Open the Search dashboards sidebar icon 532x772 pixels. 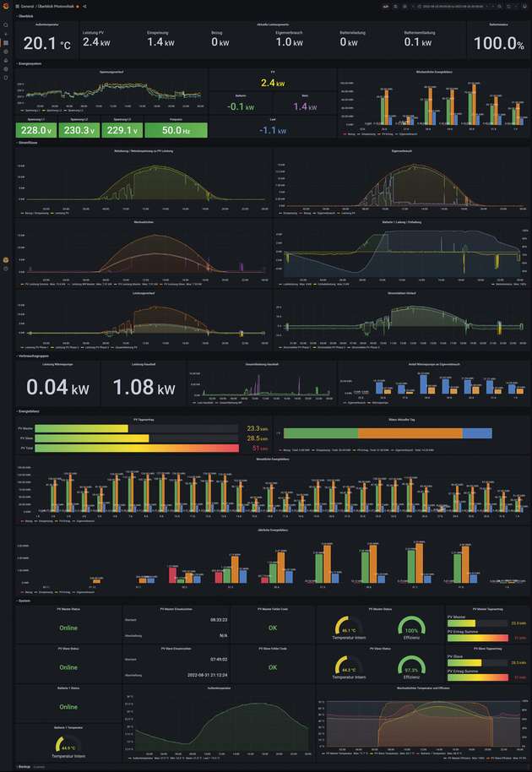pyautogui.click(x=6, y=24)
